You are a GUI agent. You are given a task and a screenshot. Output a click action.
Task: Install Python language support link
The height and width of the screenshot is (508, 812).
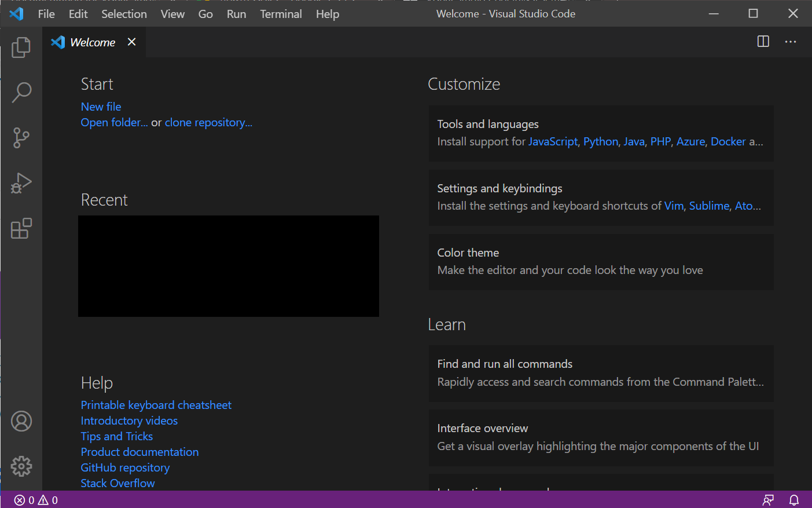point(601,141)
